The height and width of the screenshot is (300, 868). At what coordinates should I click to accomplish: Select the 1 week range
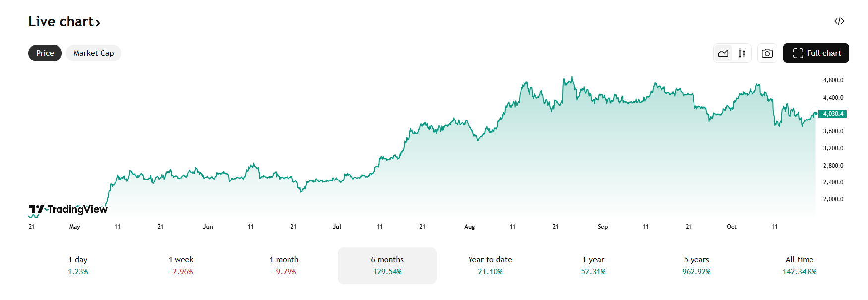(x=181, y=265)
